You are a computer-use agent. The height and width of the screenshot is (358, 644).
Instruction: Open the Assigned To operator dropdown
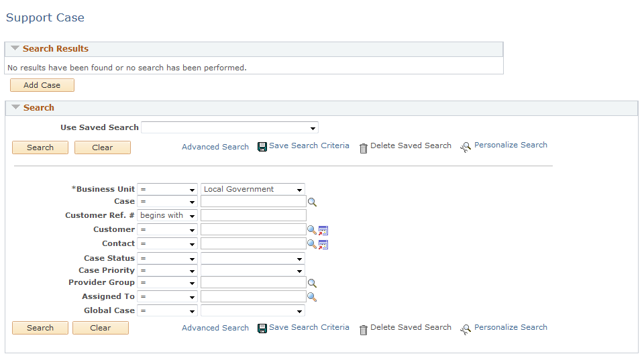[x=167, y=296]
